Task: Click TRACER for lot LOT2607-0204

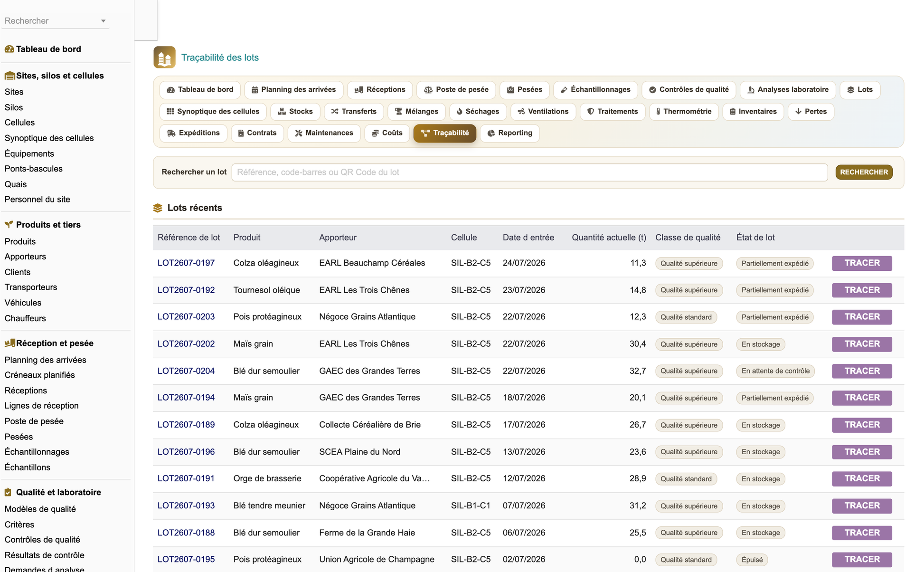Action: (862, 371)
